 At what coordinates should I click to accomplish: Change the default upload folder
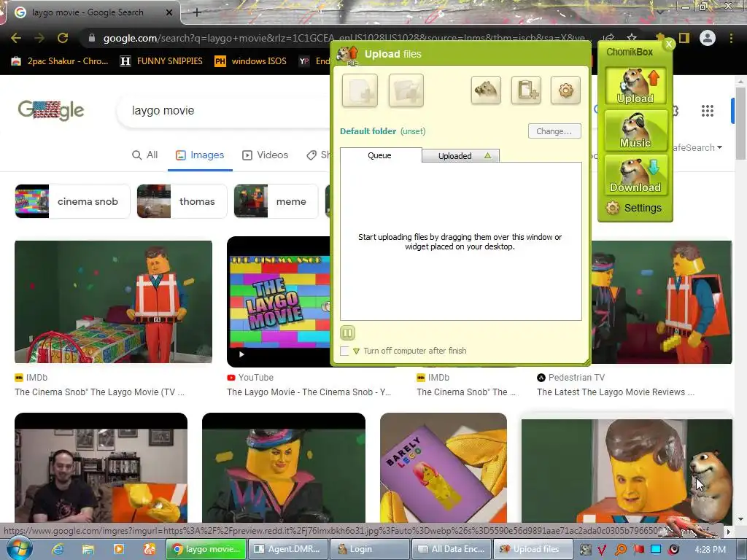(554, 131)
